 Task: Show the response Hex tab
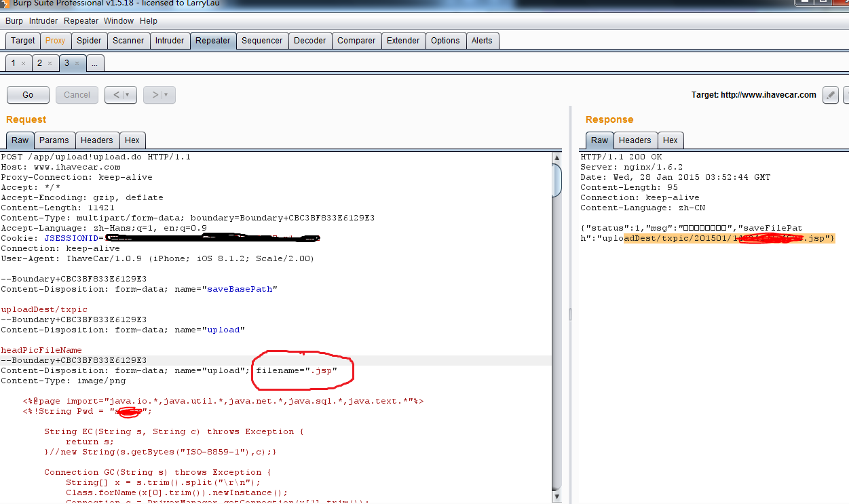point(671,140)
